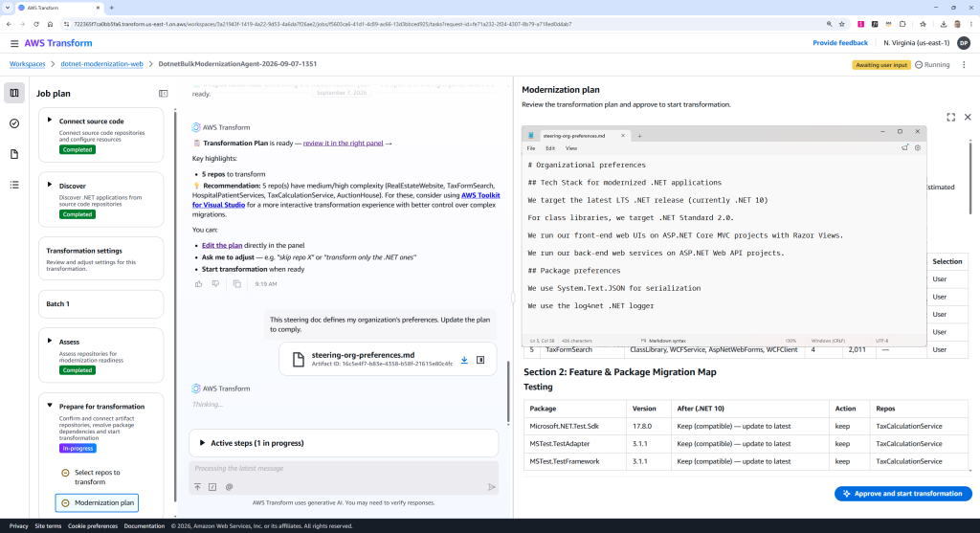Screen dimensions: 980x533
Task: Click the chat message input field
Action: coord(344,469)
